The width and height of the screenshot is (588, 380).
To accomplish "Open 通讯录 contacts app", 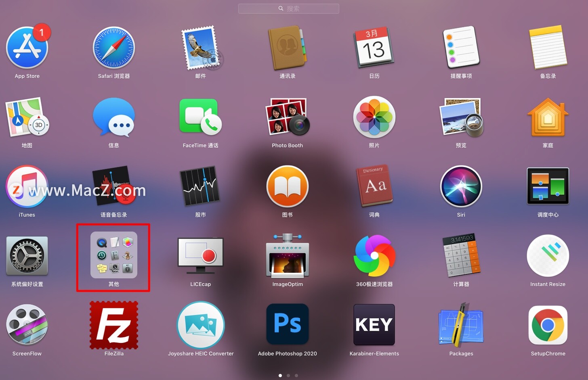I will click(288, 48).
